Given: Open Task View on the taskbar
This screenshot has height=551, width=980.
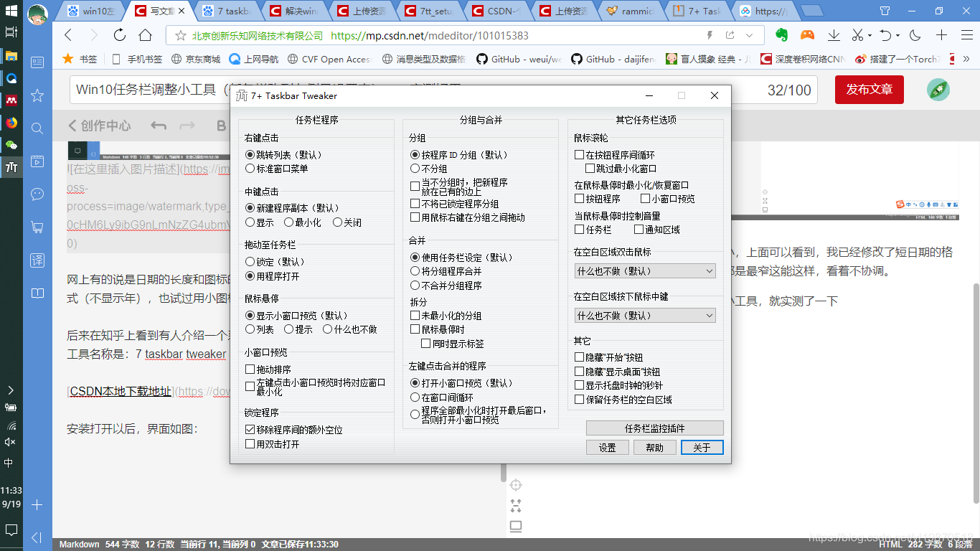Looking at the screenshot, I should (x=11, y=32).
